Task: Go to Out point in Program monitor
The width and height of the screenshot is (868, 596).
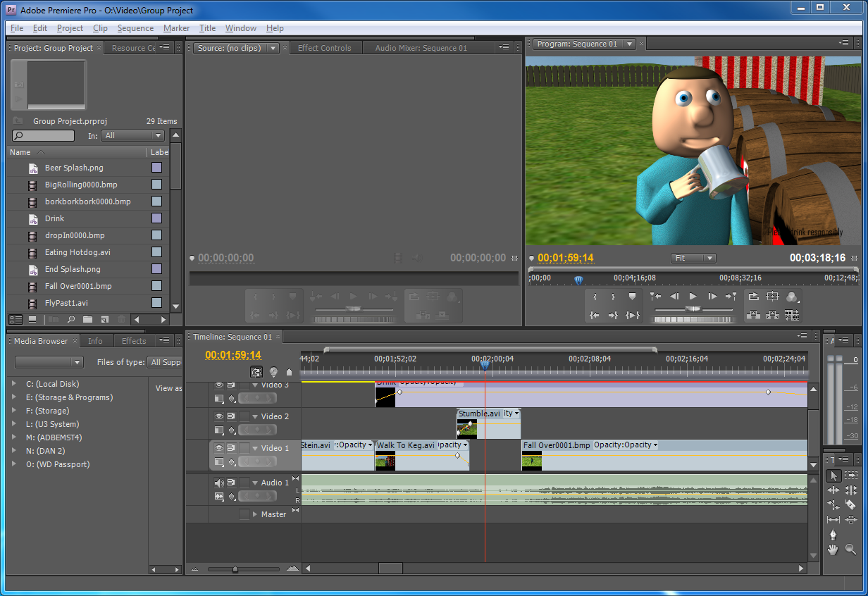Action: pos(614,315)
